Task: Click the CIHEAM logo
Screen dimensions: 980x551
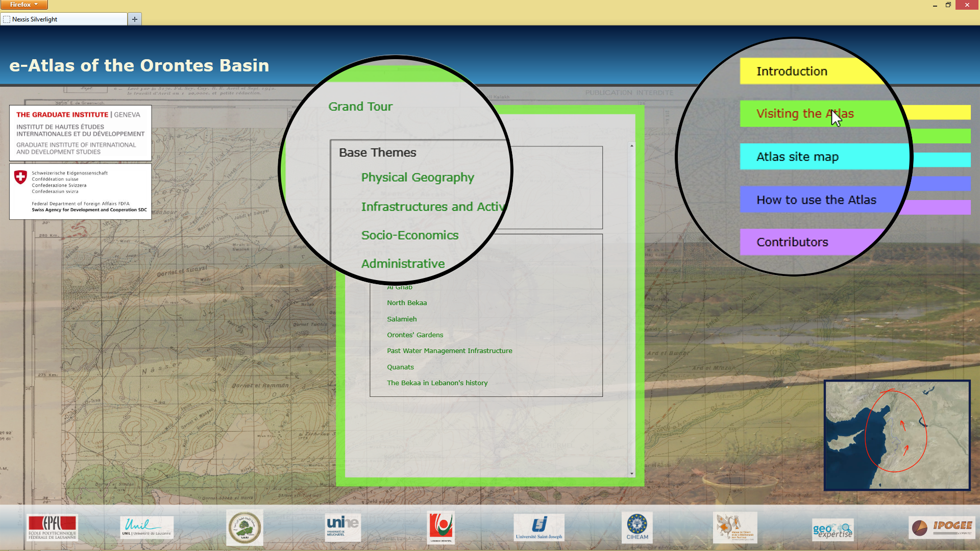Action: point(637,528)
